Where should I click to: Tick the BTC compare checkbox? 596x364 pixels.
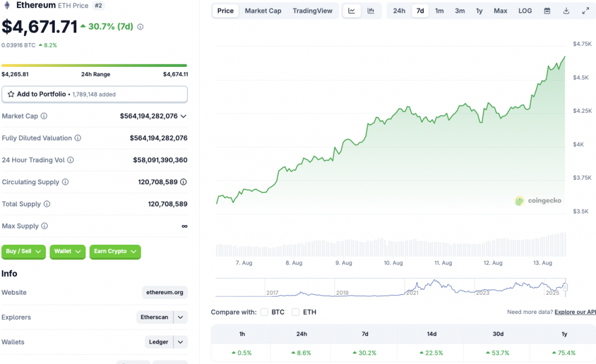pyautogui.click(x=264, y=312)
